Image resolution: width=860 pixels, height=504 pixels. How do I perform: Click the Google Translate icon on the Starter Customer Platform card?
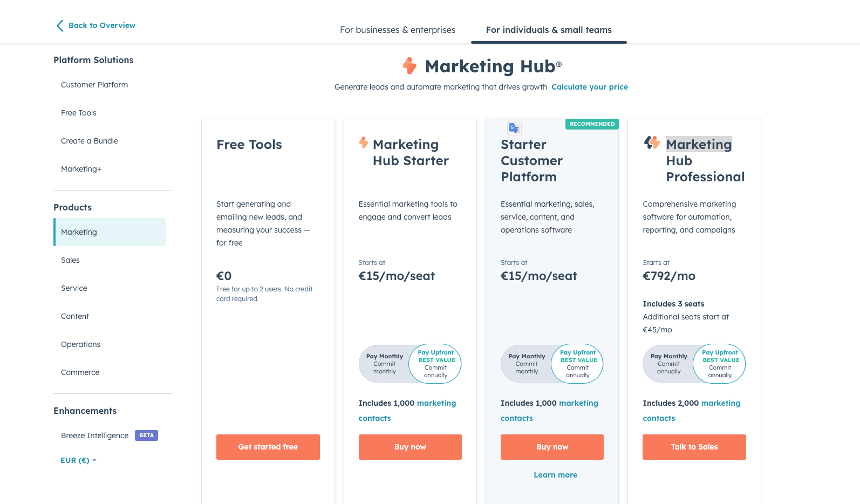coord(515,128)
